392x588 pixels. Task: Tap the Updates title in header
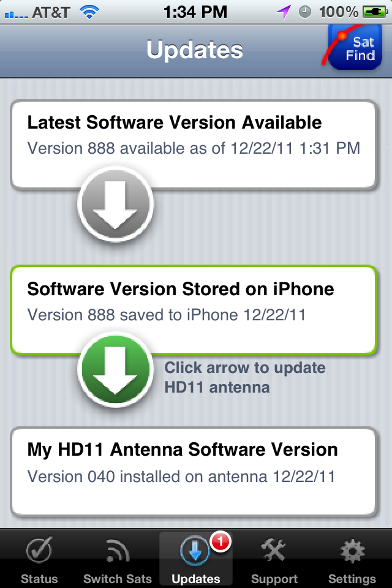coord(195,50)
